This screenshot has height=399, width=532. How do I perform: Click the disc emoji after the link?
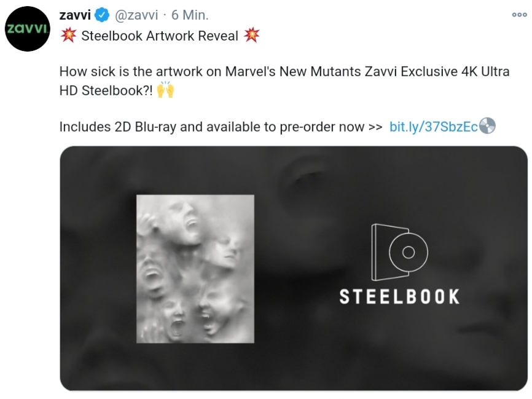point(487,126)
